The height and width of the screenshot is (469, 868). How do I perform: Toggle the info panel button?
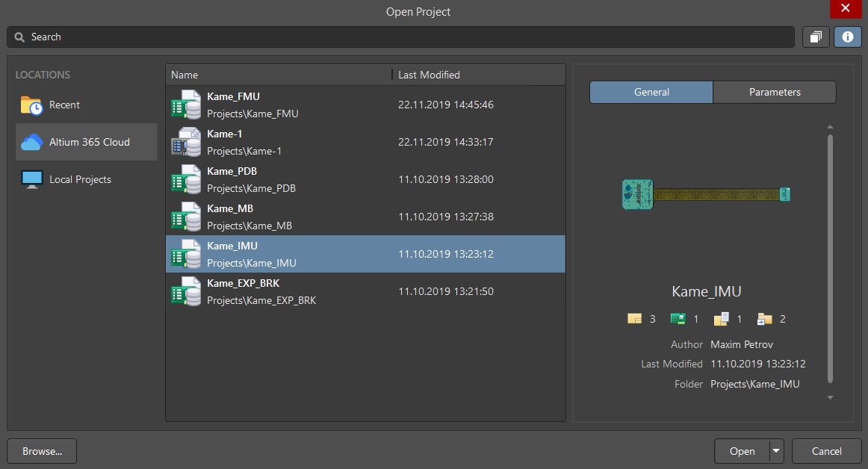coord(847,37)
